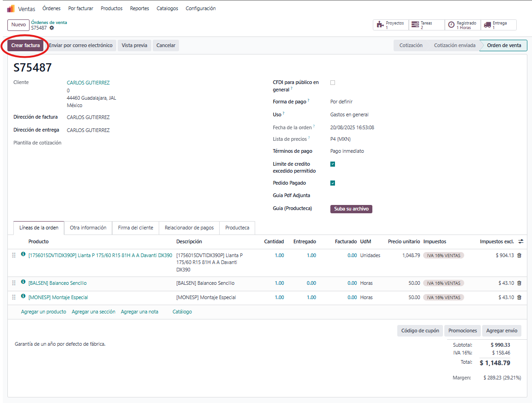Viewport: 532px width, 403px height.
Task: Open the Ventas app home icon
Action: click(x=11, y=8)
